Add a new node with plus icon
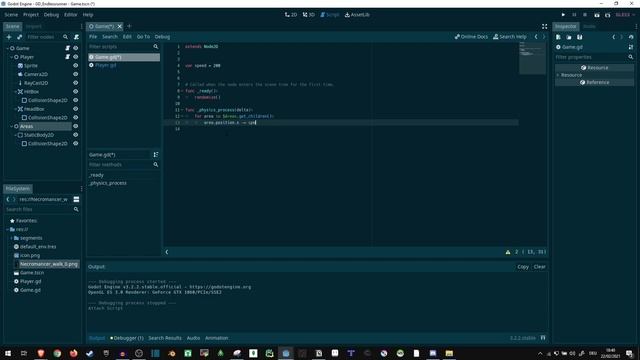This screenshot has width=640, height=360. click(x=9, y=37)
